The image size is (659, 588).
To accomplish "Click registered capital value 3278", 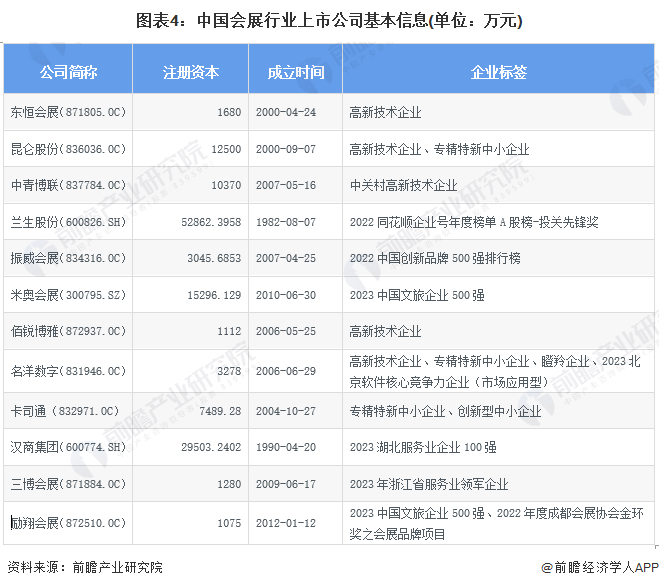I will point(229,371).
